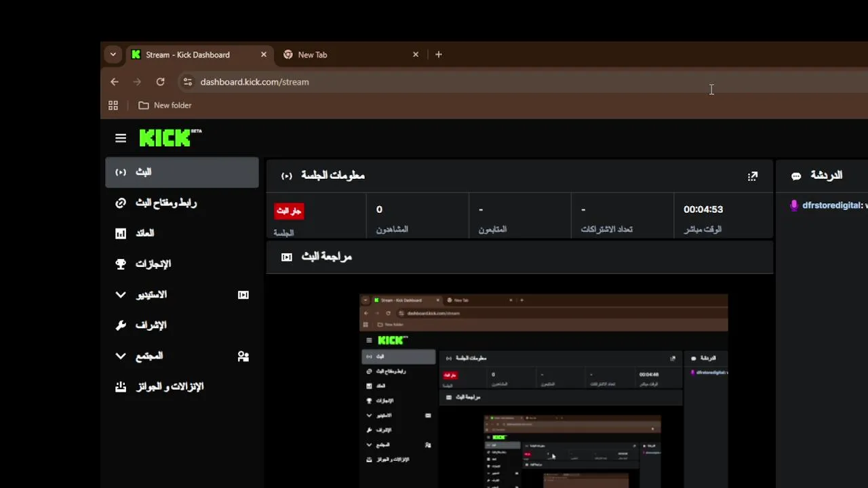Image resolution: width=868 pixels, height=488 pixels.
Task: Click the preview icon next to مراجعة البث
Action: (x=287, y=258)
